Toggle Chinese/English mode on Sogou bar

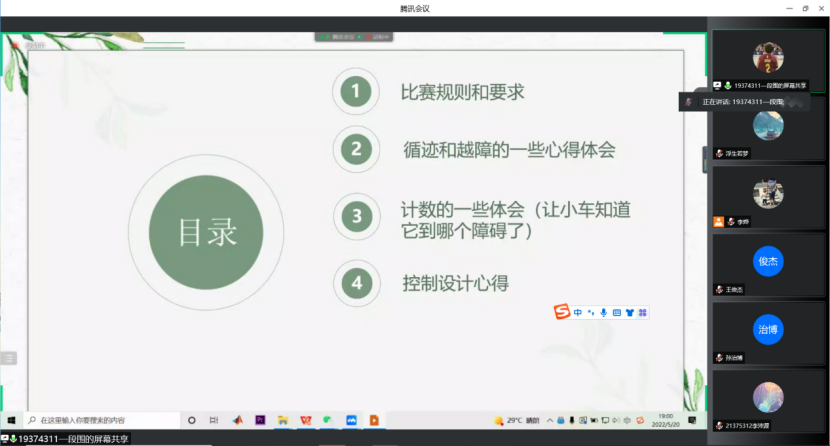coord(578,313)
